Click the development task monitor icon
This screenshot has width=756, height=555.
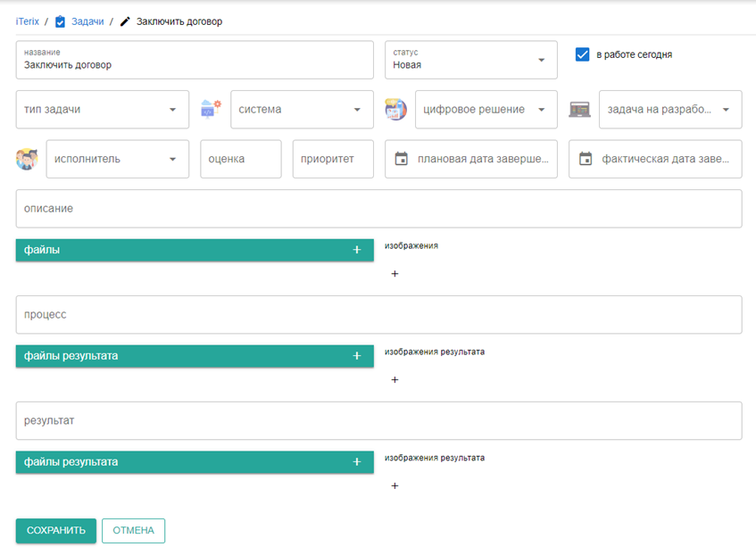[579, 110]
